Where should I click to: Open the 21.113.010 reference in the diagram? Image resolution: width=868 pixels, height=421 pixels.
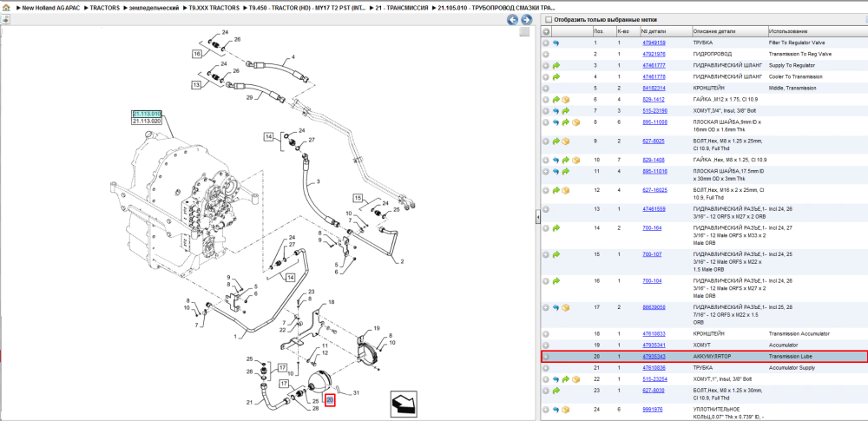click(146, 114)
